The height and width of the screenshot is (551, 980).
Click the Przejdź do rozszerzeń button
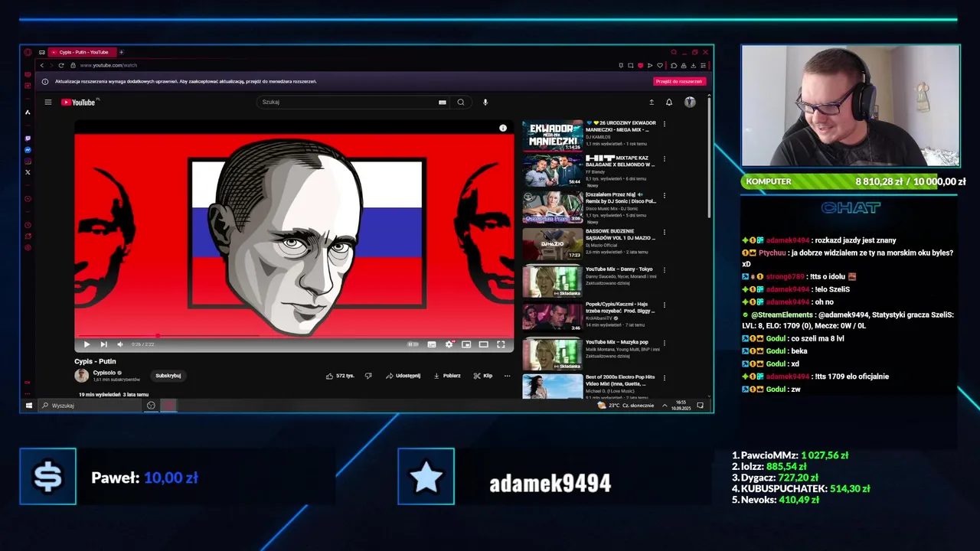pos(679,81)
